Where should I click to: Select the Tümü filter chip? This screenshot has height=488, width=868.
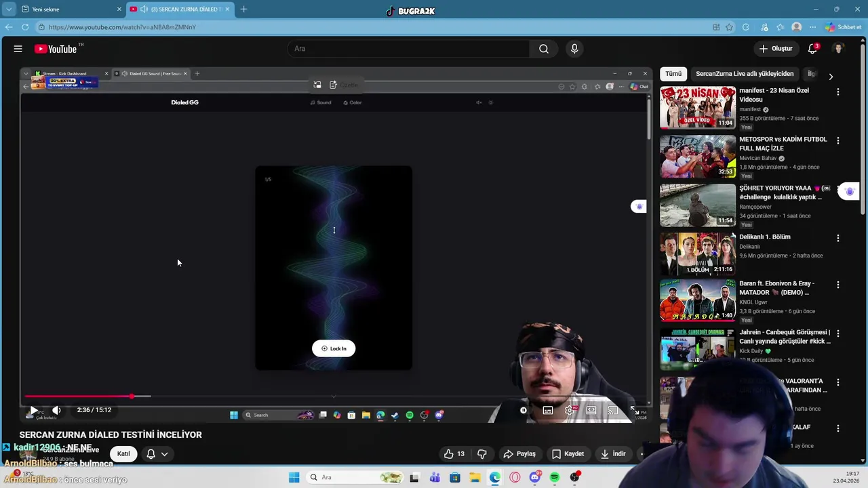(x=673, y=74)
